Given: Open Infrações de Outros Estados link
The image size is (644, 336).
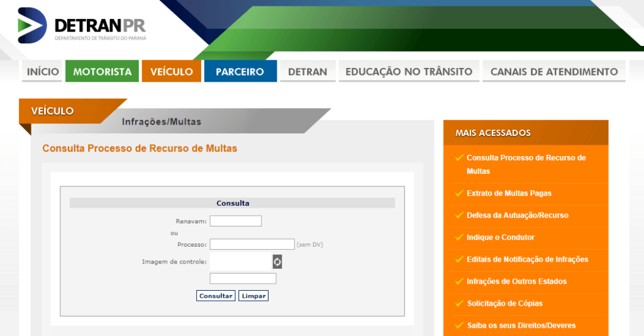Looking at the screenshot, I should point(516,281).
